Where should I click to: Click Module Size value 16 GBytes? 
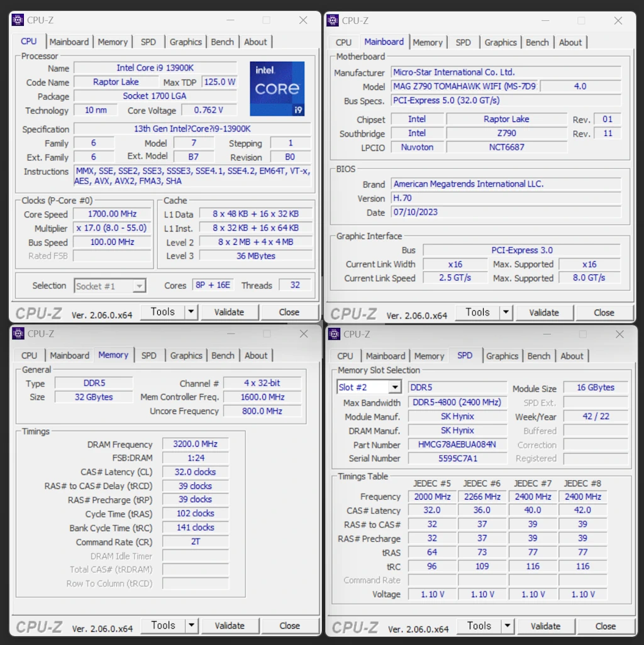pos(596,388)
